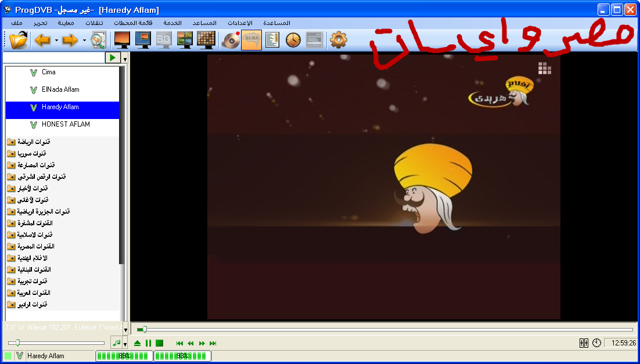
Task: Fast forward with the double-right arrows
Action: point(202,344)
